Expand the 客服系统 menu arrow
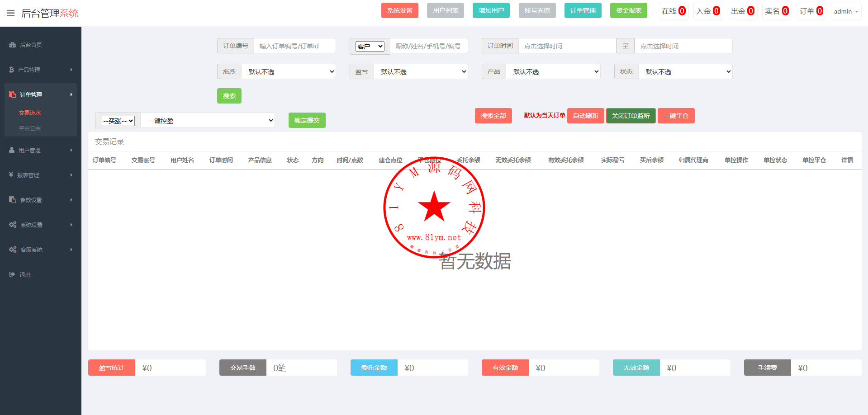Image resolution: width=868 pixels, height=415 pixels. pos(71,250)
